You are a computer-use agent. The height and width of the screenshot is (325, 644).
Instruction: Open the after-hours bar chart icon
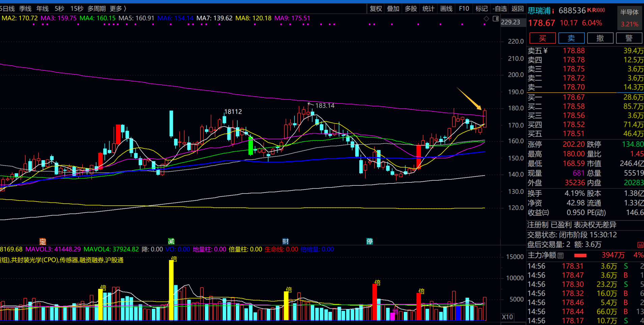(640, 245)
